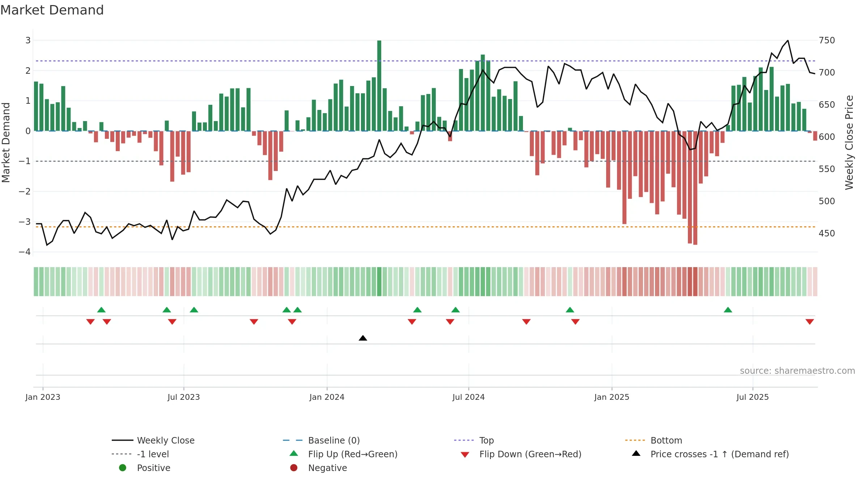
Task: Click the '450' right axis tick label
Action: point(827,233)
